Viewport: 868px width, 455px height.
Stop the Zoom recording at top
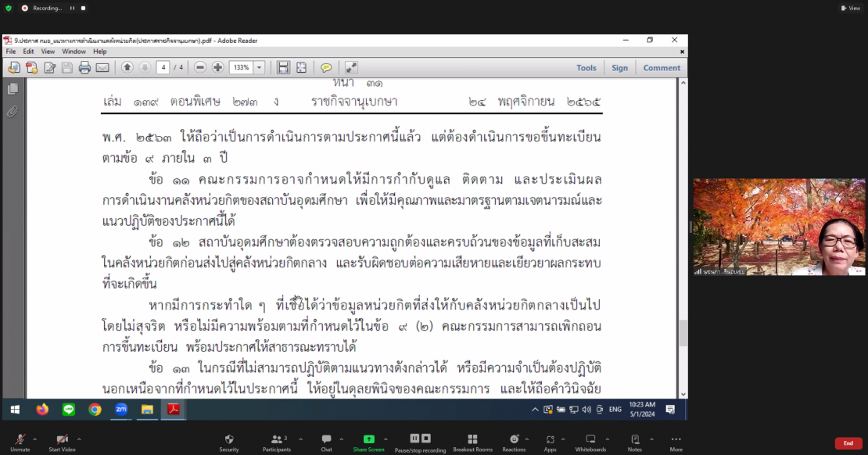pyautogui.click(x=83, y=9)
